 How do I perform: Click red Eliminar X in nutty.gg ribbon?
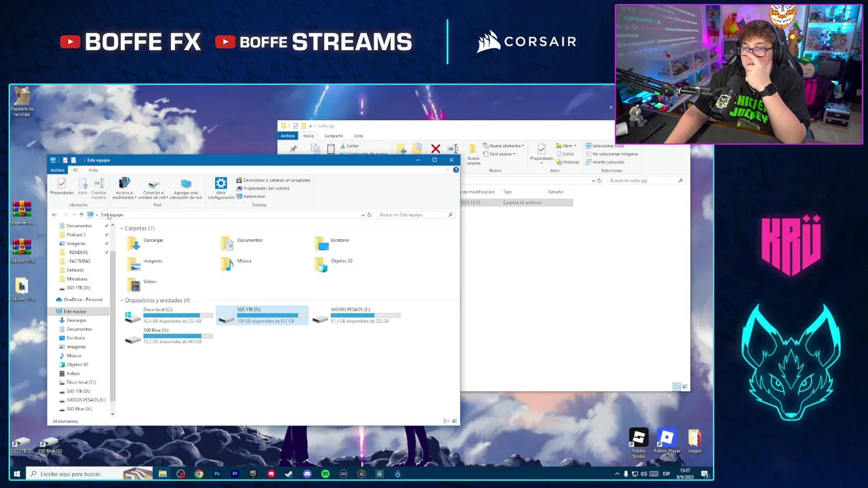pos(435,148)
